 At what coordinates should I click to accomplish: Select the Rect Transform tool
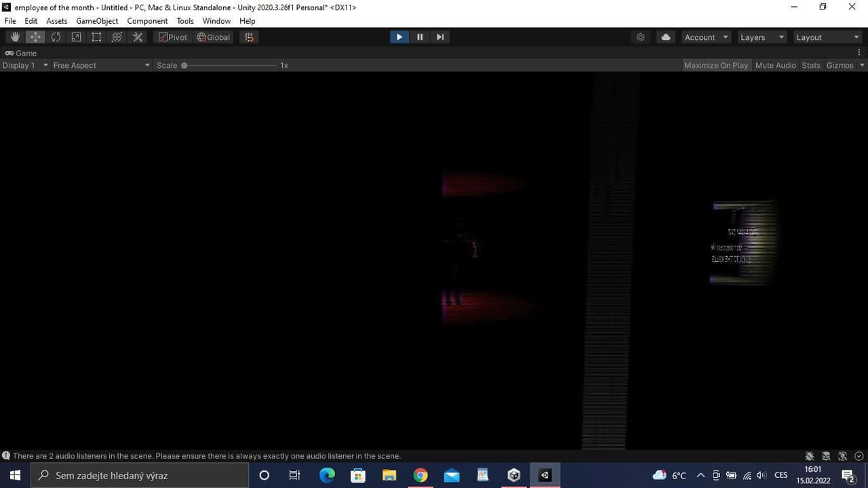pos(96,37)
